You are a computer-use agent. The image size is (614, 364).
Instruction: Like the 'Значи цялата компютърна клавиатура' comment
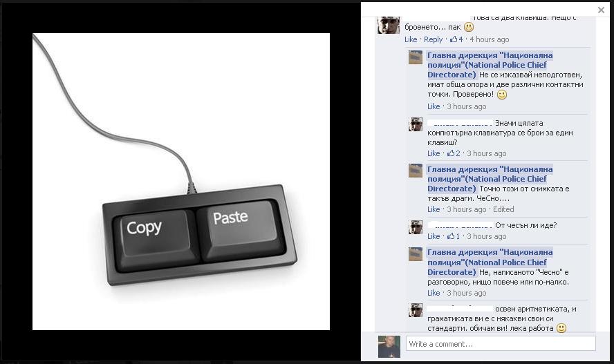(x=434, y=153)
